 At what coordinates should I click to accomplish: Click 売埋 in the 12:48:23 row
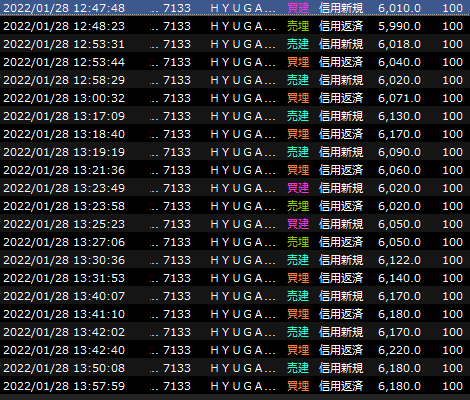298,26
